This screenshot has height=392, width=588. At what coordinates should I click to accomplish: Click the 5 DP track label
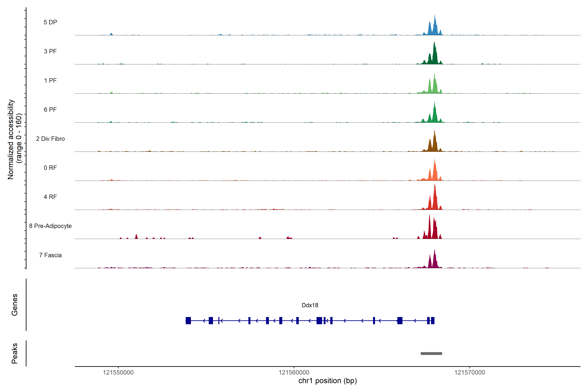coord(50,22)
